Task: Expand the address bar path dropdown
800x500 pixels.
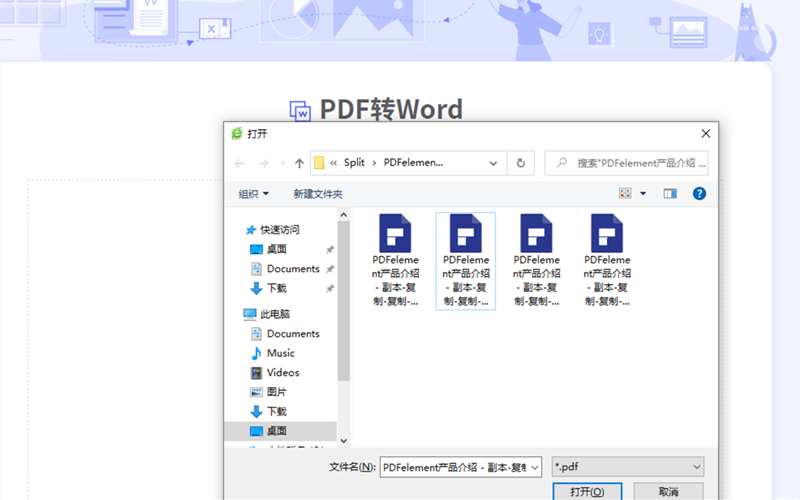Action: [494, 163]
